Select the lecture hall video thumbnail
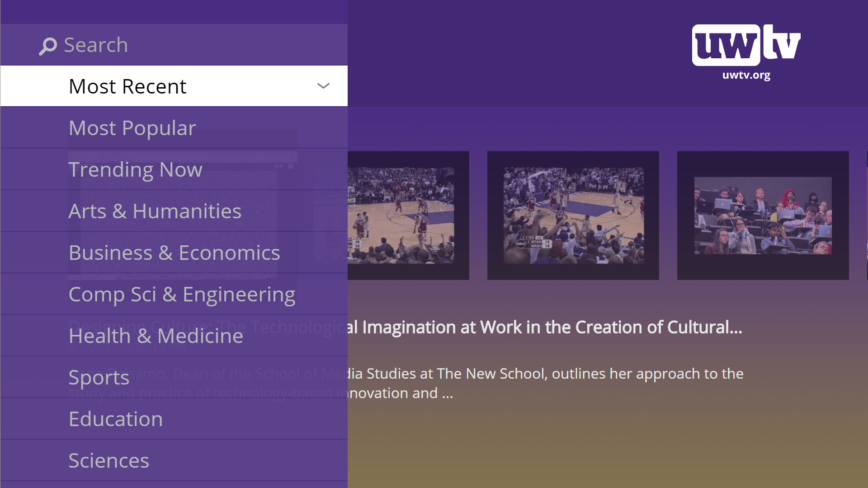Viewport: 868px width, 488px height. tap(762, 215)
